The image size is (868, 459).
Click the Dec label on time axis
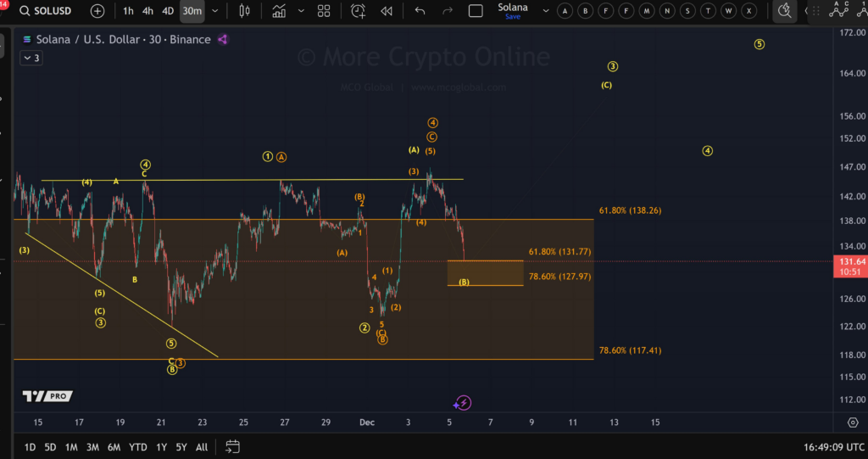click(x=367, y=423)
